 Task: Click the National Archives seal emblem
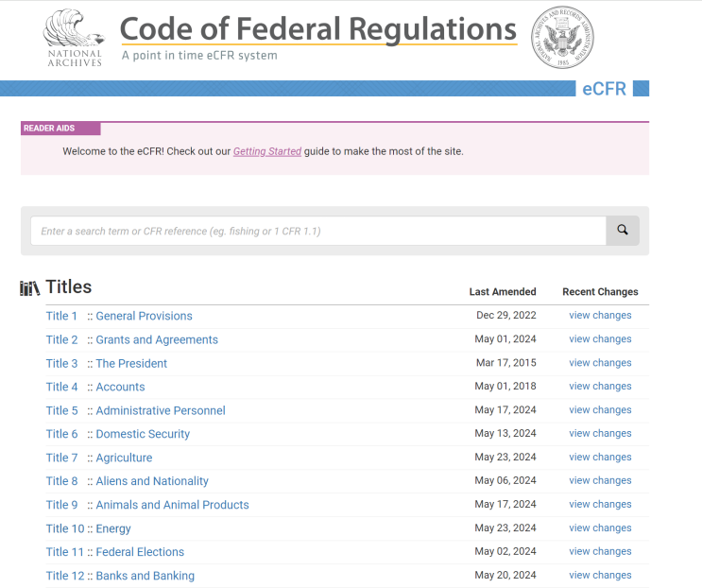pos(564,36)
